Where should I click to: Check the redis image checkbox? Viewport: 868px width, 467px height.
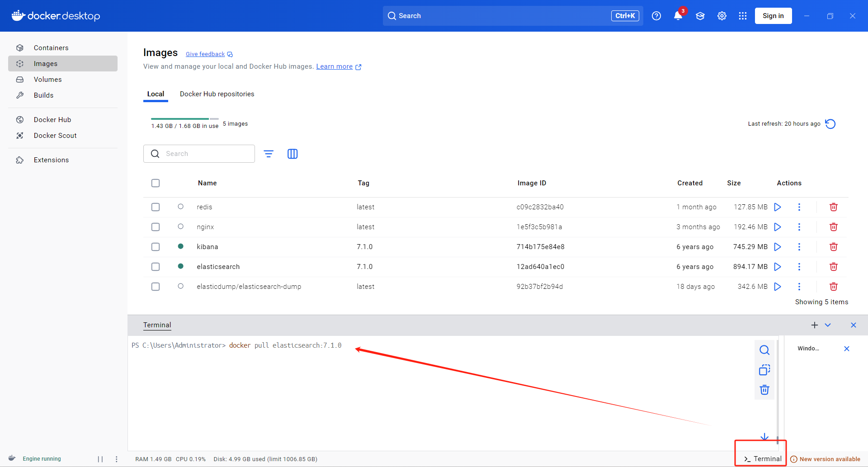click(x=156, y=207)
